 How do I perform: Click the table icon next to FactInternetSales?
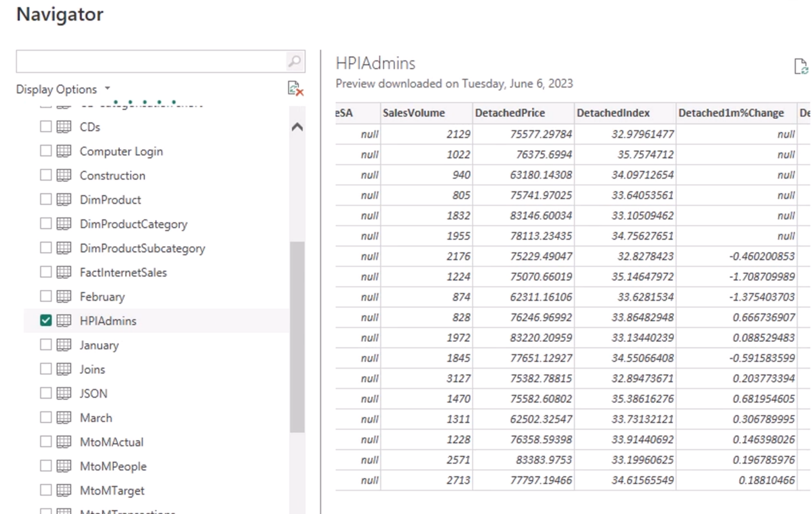click(x=64, y=272)
